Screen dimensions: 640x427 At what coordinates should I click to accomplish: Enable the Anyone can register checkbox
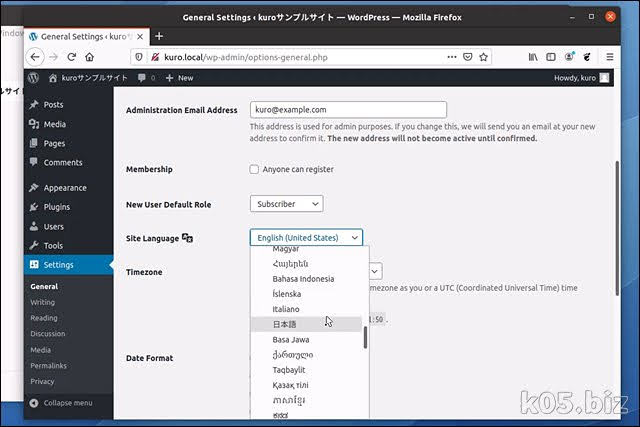click(254, 169)
